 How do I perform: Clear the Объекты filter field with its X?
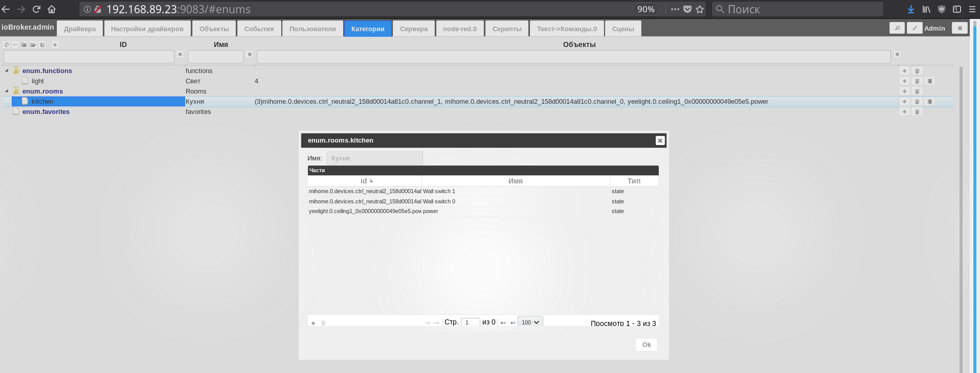897,54
